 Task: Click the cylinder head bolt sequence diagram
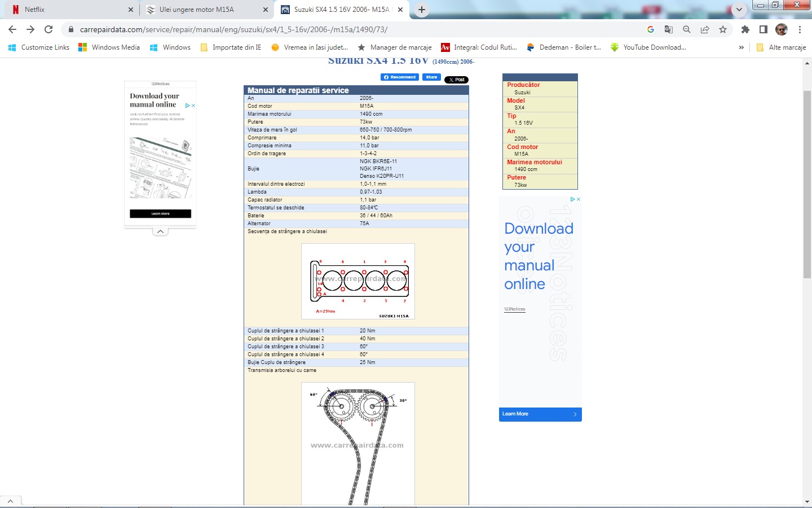pos(358,282)
